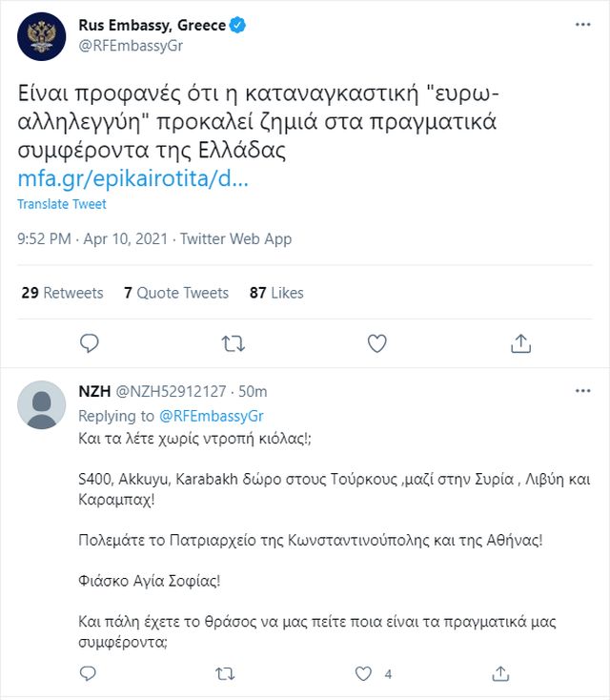Click the blue verified badge
This screenshot has height=700, width=610.
click(236, 26)
